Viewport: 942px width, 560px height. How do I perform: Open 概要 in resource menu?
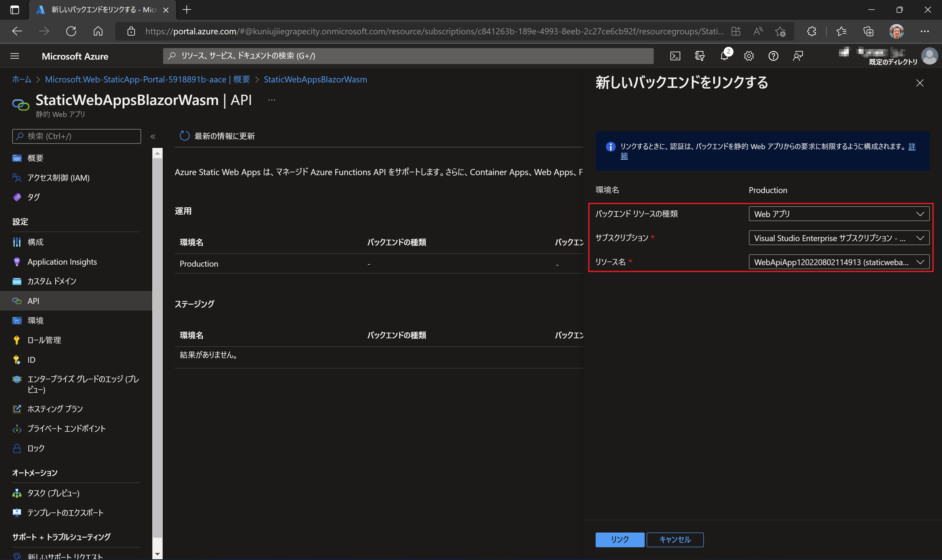tap(76, 158)
